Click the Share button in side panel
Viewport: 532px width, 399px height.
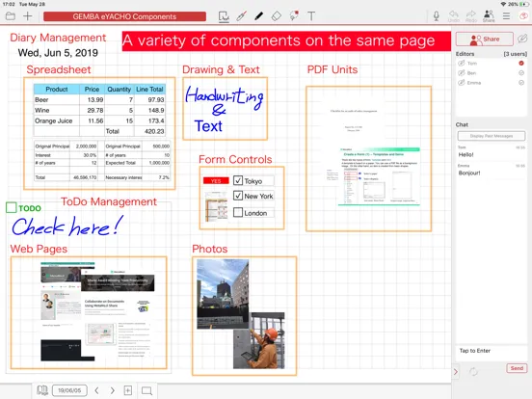click(x=484, y=39)
